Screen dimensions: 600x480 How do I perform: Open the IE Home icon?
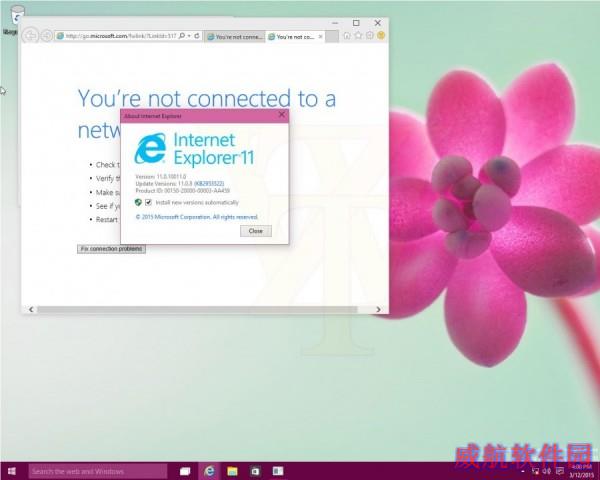pyautogui.click(x=347, y=36)
